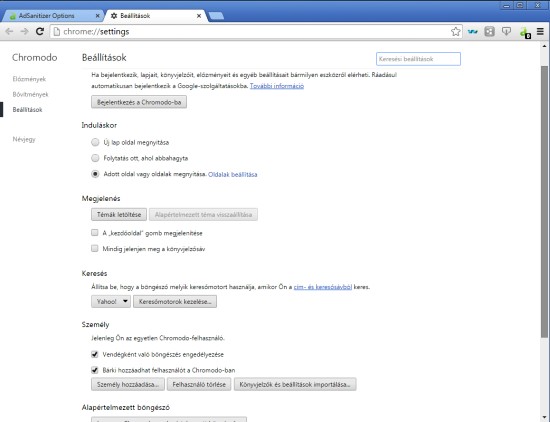The width and height of the screenshot is (550, 422).
Task: Click the 'Témák letöltése' button
Action: tap(119, 215)
